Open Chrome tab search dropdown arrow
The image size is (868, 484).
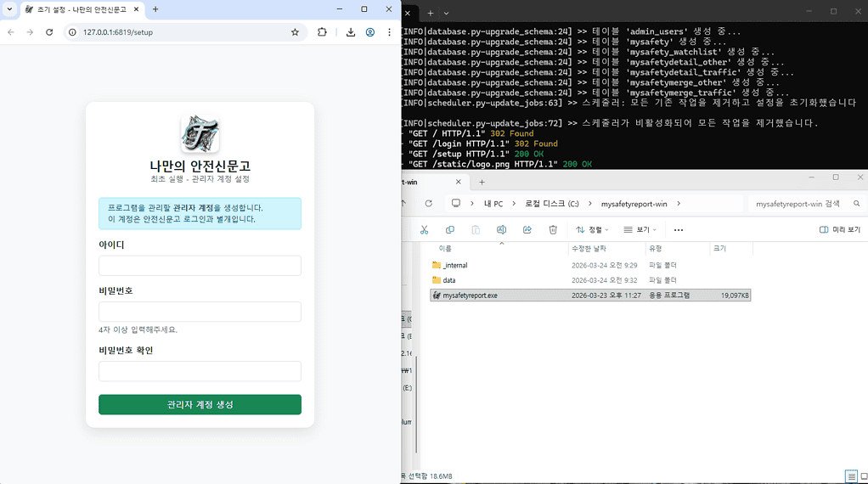pos(10,9)
